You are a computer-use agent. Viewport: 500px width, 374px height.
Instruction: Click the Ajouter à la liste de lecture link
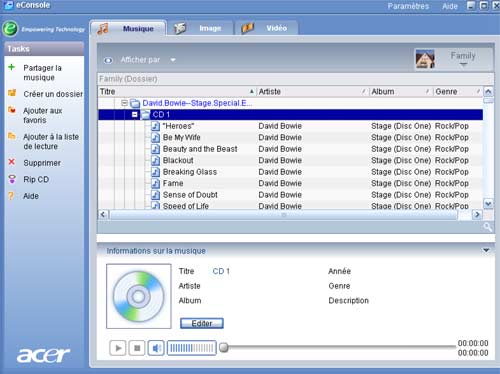point(51,142)
